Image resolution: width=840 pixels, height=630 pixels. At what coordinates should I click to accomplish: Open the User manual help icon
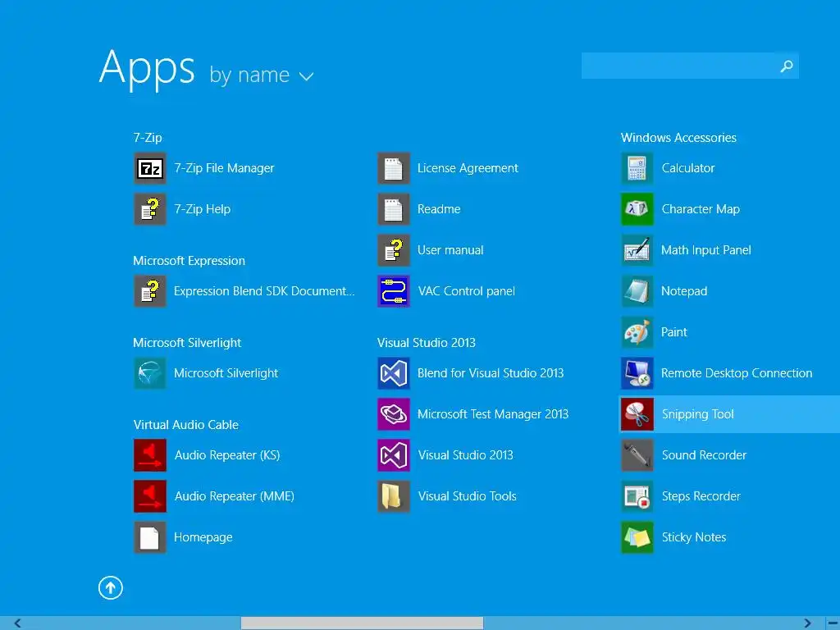tap(393, 250)
